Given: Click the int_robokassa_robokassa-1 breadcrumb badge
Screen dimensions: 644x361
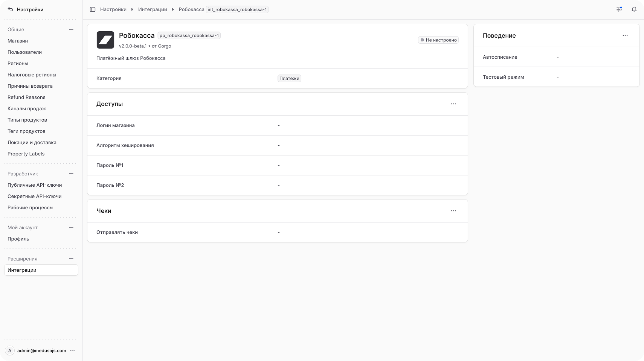Looking at the screenshot, I should point(237,9).
